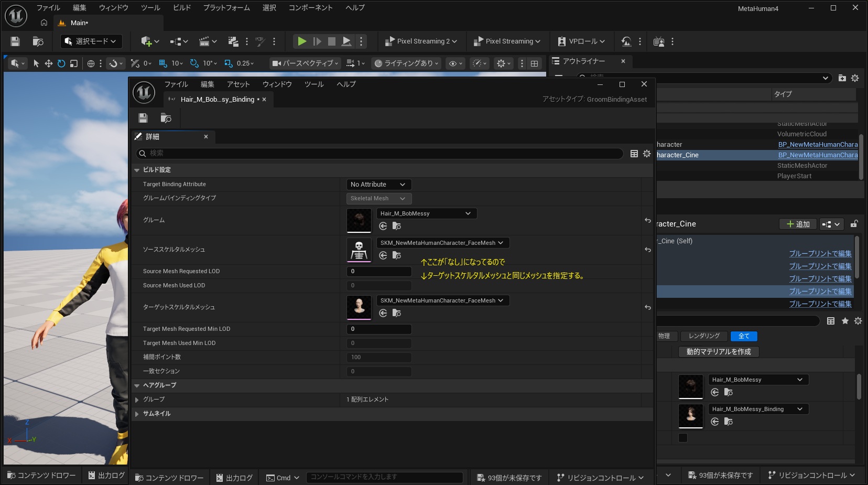Reset Source Skeletal Mesh to default

coord(648,250)
